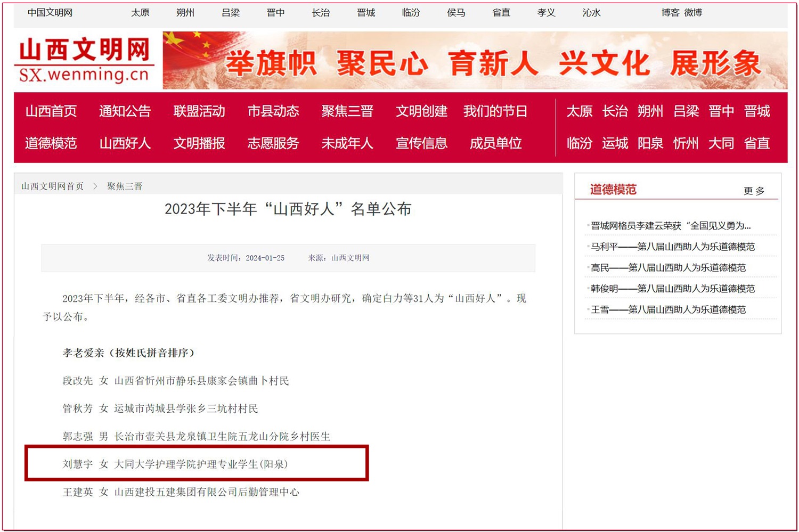Screen dimensions: 799x532
Task: Open the 晋城网格员李建云 sidebar article
Action: [x=671, y=226]
